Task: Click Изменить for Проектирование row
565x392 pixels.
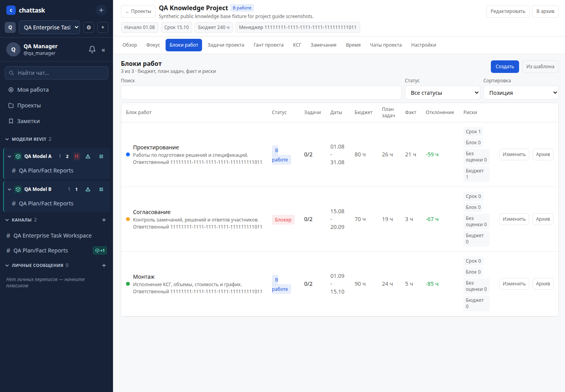Action: tap(514, 154)
